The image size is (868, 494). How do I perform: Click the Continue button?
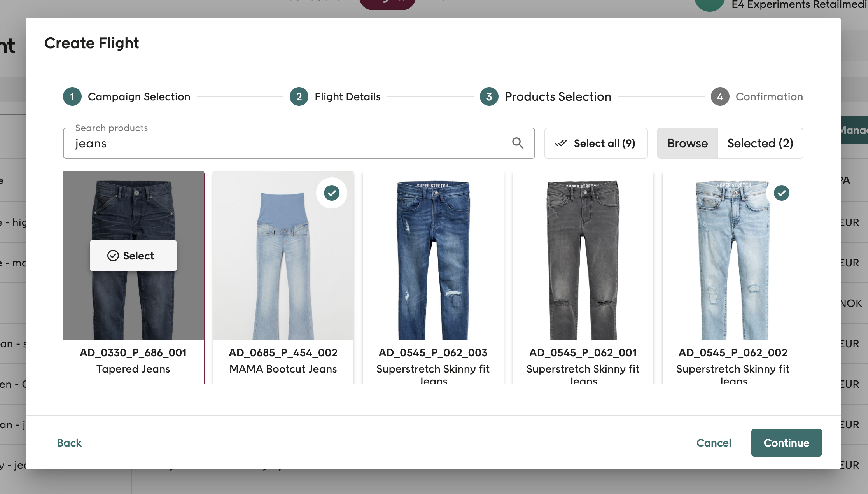pos(786,443)
